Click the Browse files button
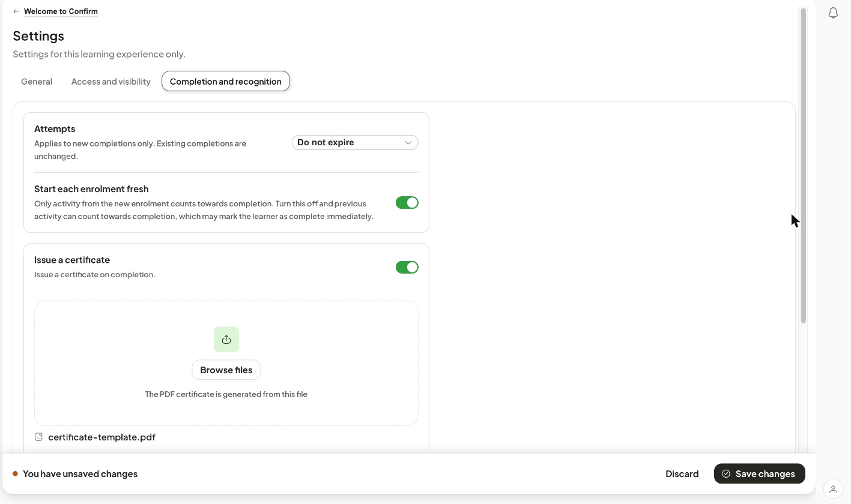 226,370
